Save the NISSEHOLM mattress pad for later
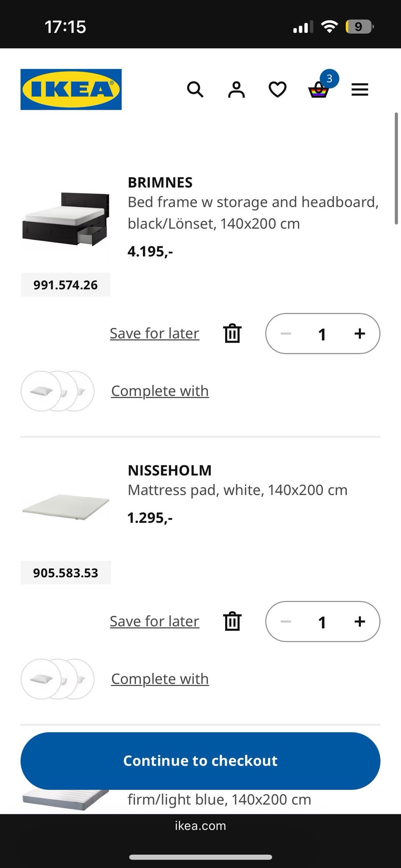This screenshot has height=868, width=401. (155, 621)
